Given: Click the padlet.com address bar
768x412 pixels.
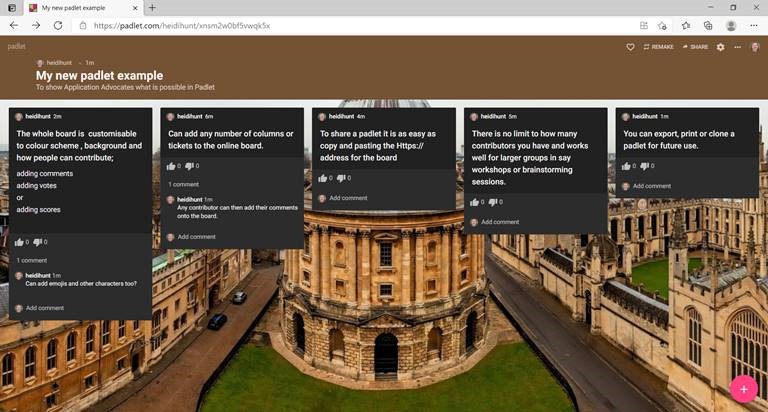Looking at the screenshot, I should (x=300, y=26).
